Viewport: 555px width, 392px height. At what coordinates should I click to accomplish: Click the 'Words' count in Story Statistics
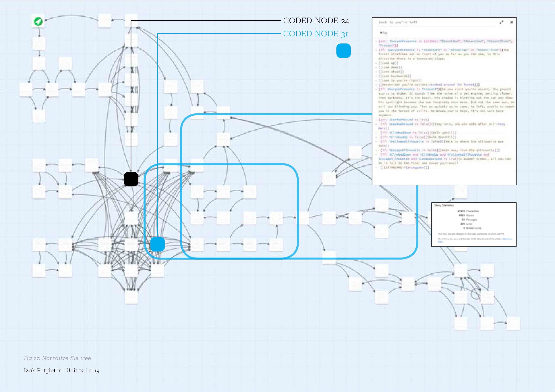466,215
